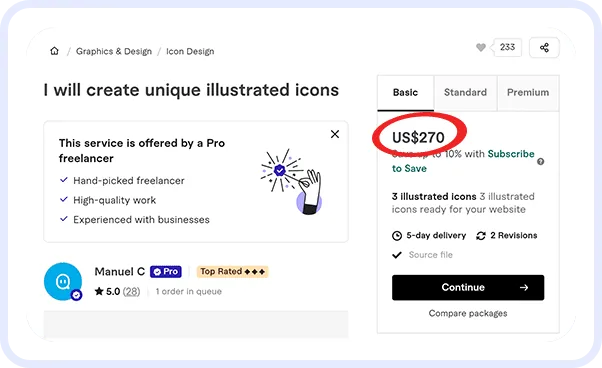Click the blue Pro badge
602x368 pixels.
click(x=166, y=272)
